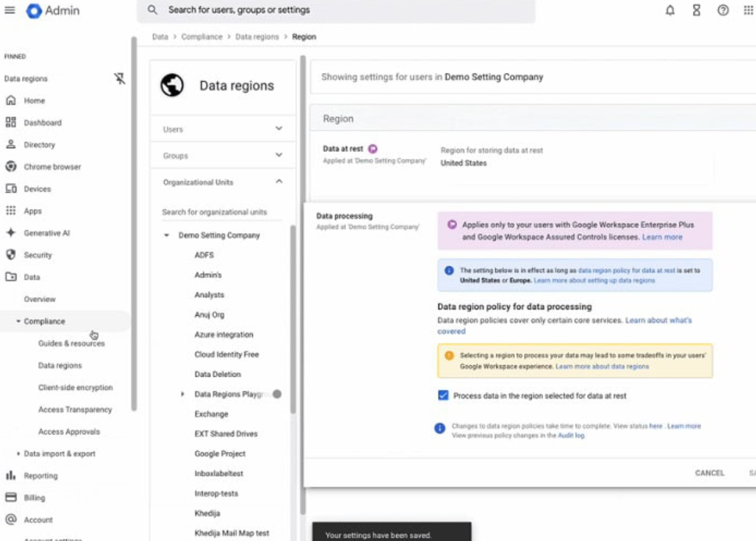Click the Data folder icon

click(11, 277)
